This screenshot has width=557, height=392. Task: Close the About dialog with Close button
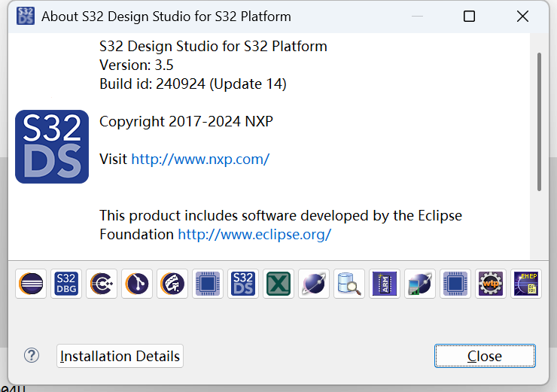click(x=485, y=356)
